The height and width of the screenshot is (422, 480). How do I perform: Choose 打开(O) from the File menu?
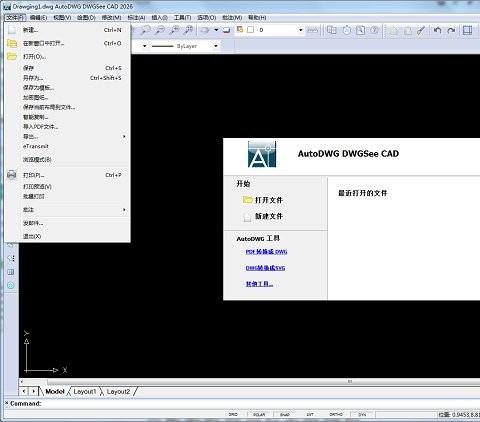(x=67, y=57)
